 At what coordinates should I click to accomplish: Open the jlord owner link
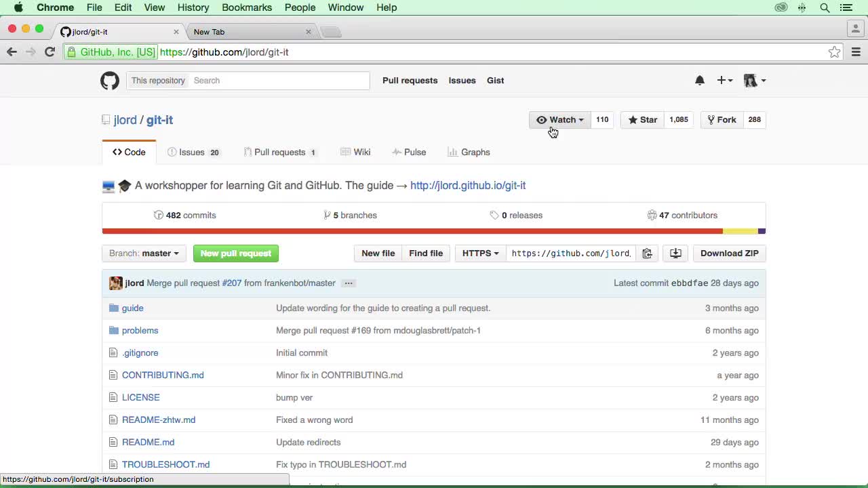pyautogui.click(x=125, y=120)
